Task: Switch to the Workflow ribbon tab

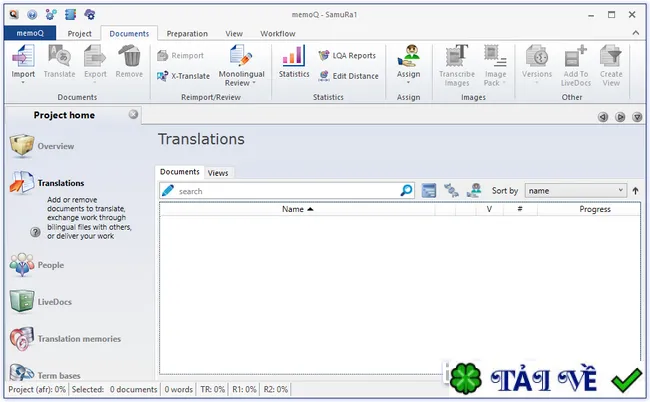Action: (x=278, y=34)
